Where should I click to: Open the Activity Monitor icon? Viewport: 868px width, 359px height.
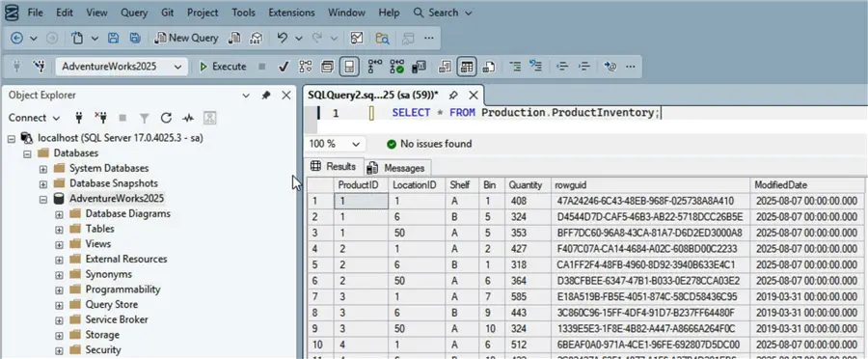click(357, 39)
